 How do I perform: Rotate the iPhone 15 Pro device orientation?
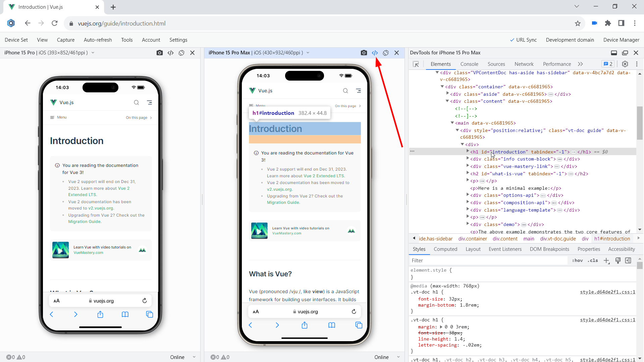pyautogui.click(x=181, y=53)
